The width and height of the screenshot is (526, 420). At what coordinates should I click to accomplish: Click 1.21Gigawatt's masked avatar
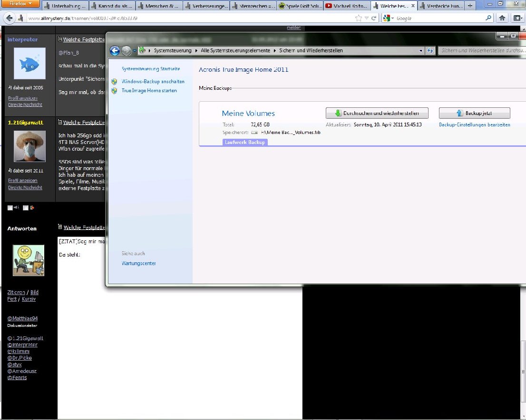point(29,146)
